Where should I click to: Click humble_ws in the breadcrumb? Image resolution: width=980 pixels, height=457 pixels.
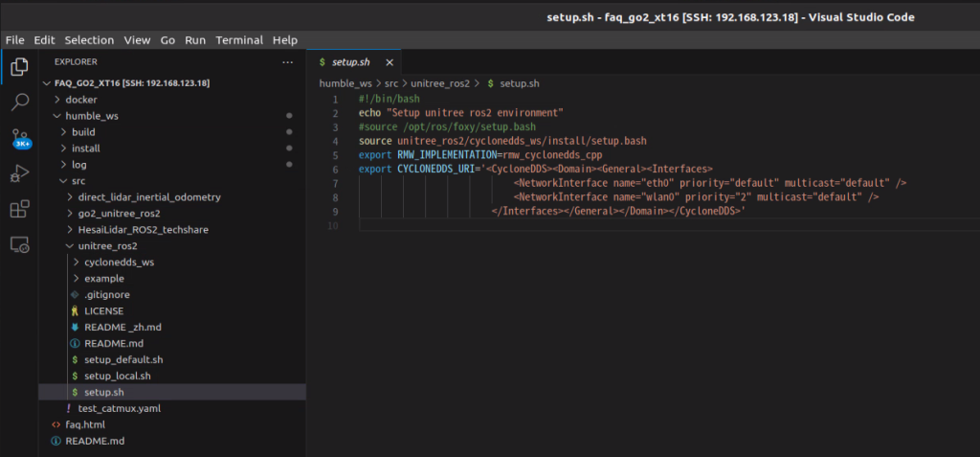pyautogui.click(x=345, y=83)
